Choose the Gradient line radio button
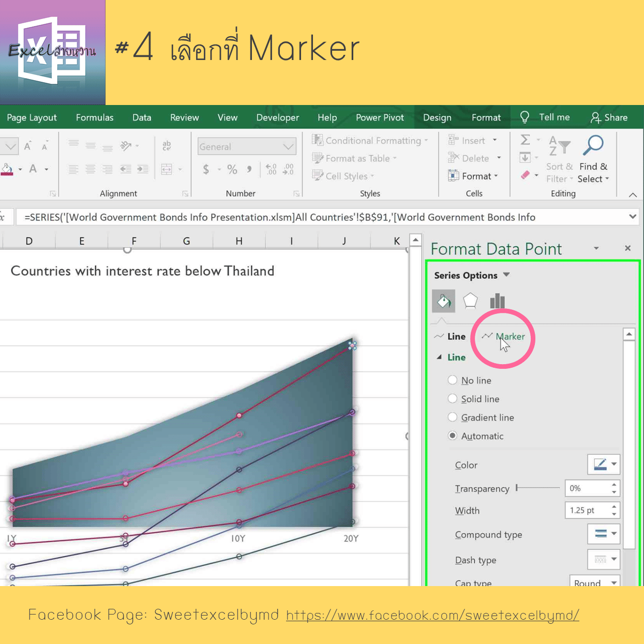Screen dimensions: 644x644 pyautogui.click(x=453, y=417)
